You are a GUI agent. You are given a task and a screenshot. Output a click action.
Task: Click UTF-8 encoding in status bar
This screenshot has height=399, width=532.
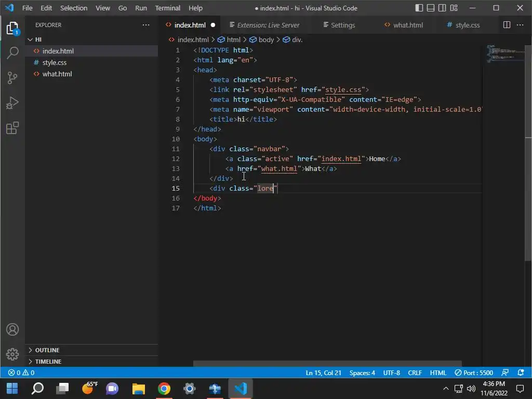point(392,373)
